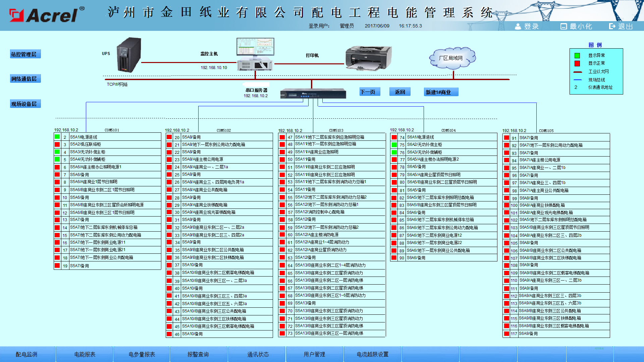Click the UPS tower device icon
This screenshot has height=362, width=644.
(x=129, y=55)
